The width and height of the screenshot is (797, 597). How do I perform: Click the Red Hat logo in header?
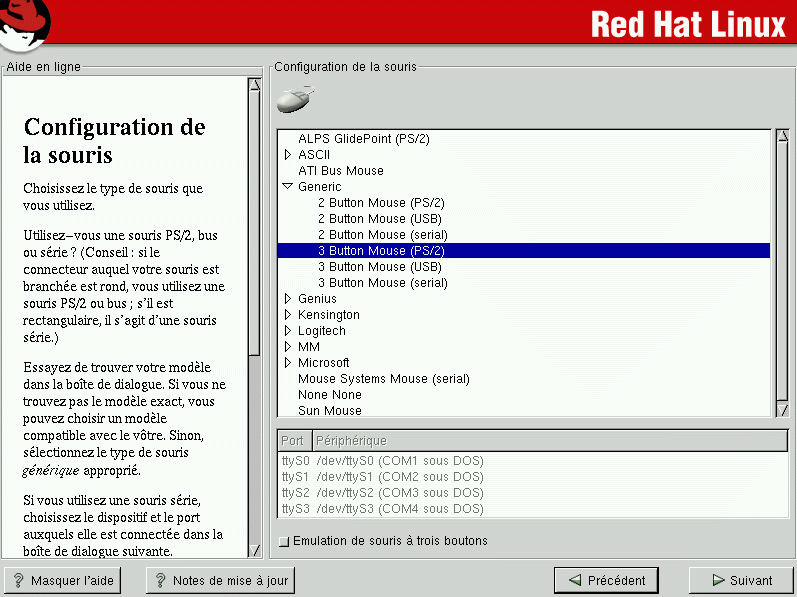pos(27,24)
